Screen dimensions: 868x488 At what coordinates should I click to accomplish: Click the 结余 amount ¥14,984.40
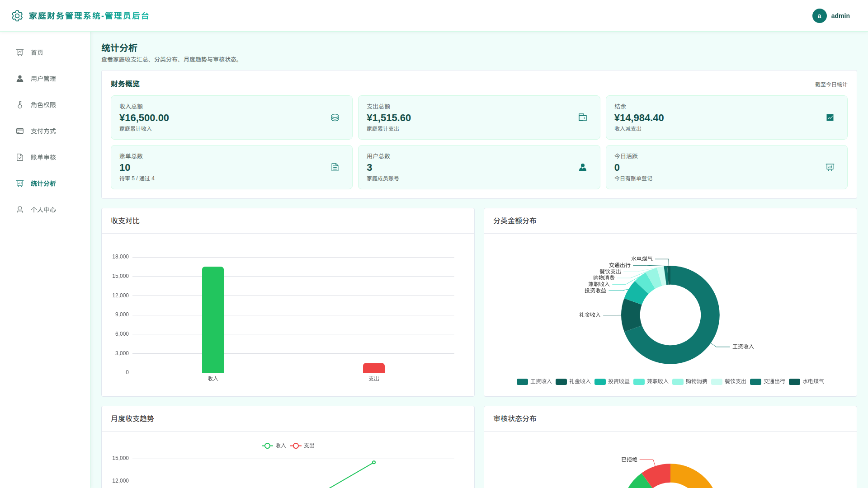(x=639, y=118)
